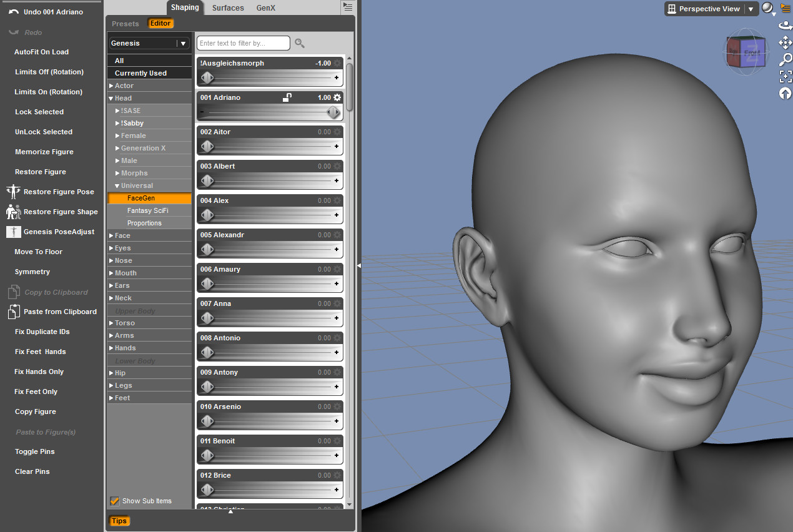Click the search magnifier beside filter field
The image size is (793, 532).
[x=300, y=43]
